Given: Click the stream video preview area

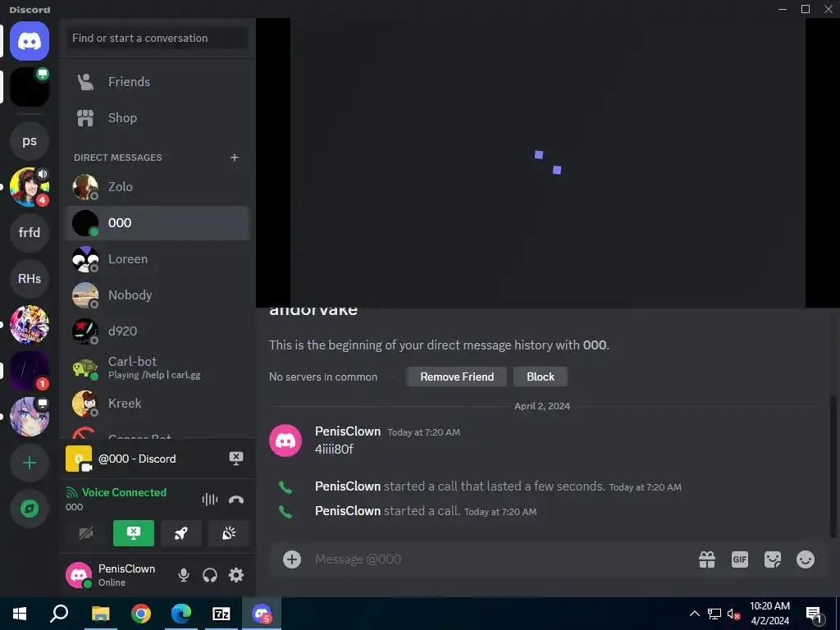Looking at the screenshot, I should (x=547, y=163).
